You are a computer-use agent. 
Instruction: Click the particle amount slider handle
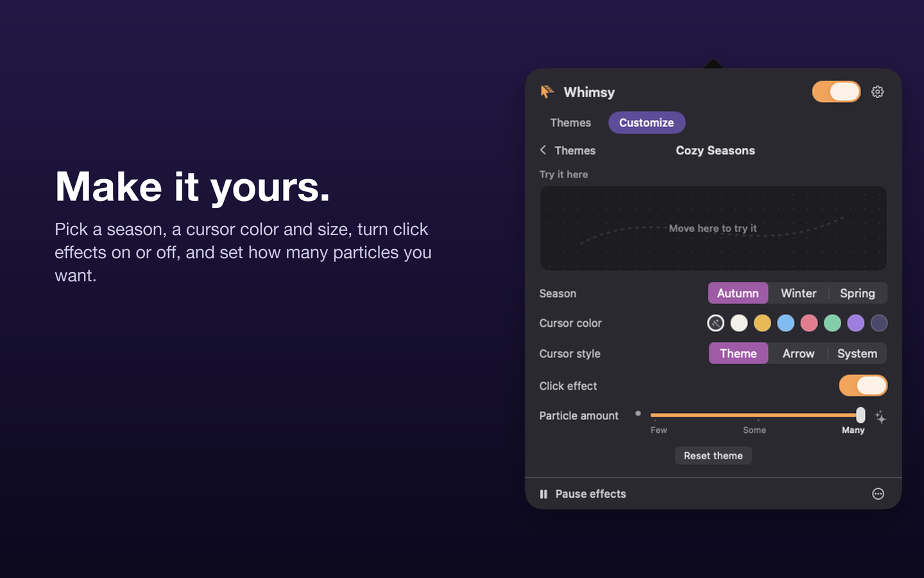(x=860, y=415)
